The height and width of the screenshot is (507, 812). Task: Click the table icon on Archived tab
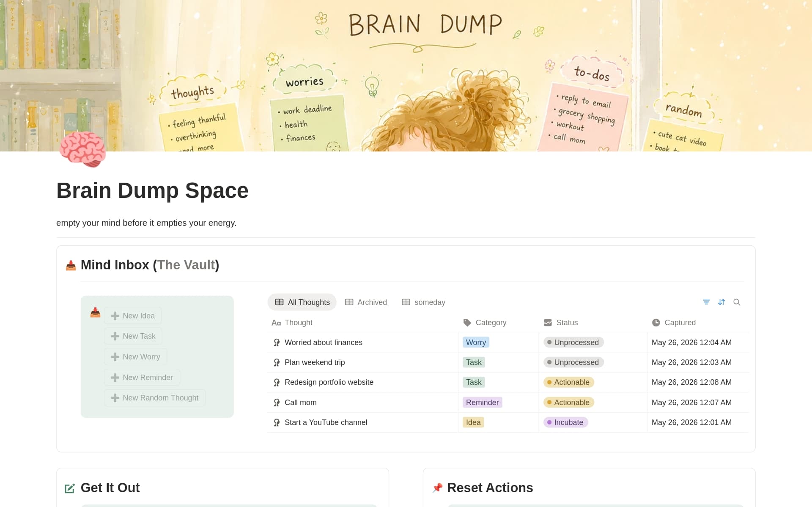pyautogui.click(x=349, y=302)
